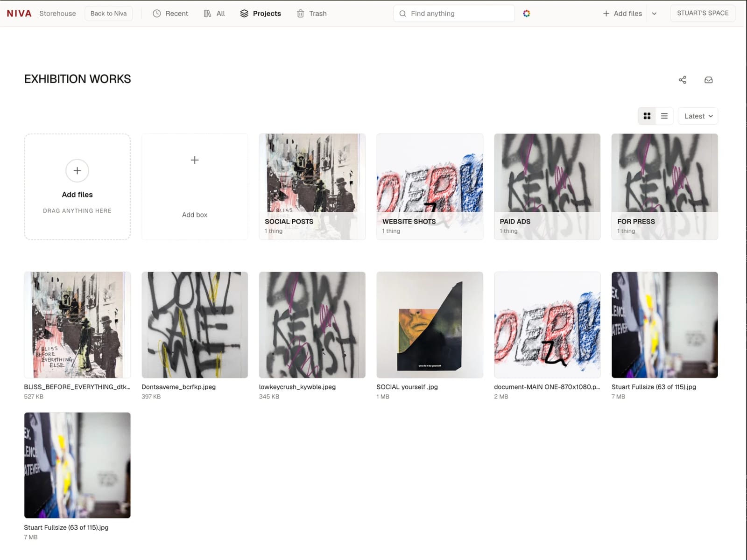Click the share icon for Exhibition Works

click(683, 80)
